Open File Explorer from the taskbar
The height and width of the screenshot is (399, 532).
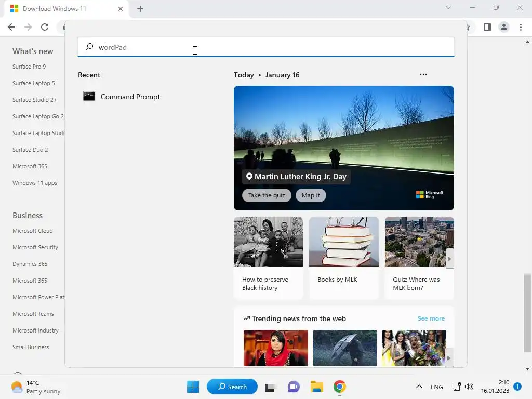point(316,387)
